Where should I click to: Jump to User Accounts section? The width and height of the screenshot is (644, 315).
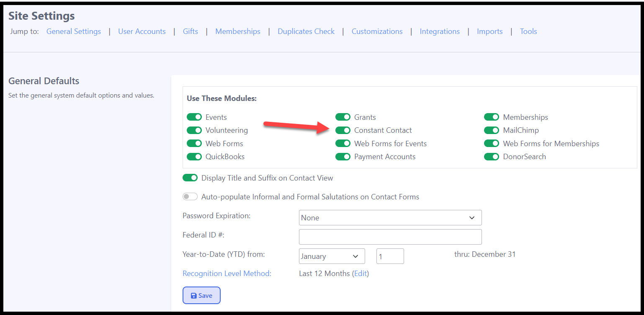[x=142, y=31]
